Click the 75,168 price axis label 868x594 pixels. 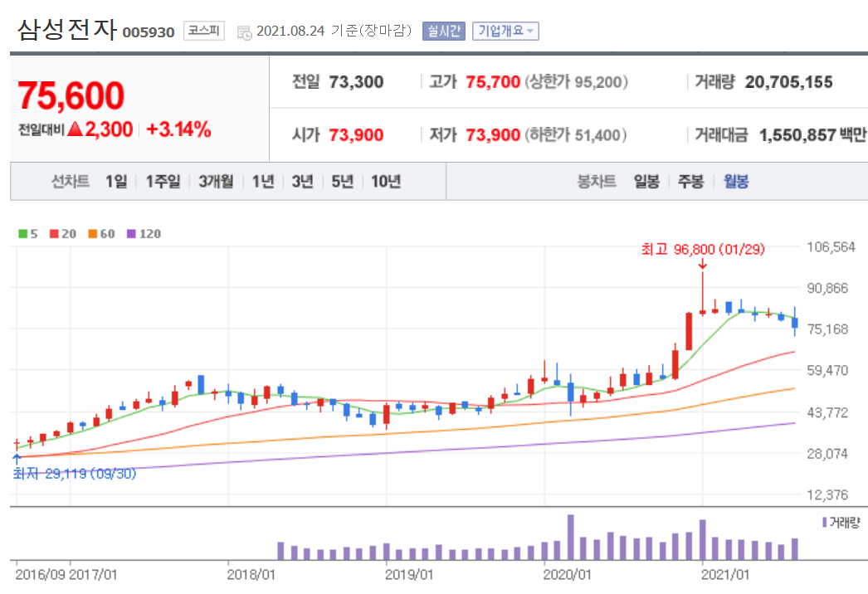click(827, 329)
